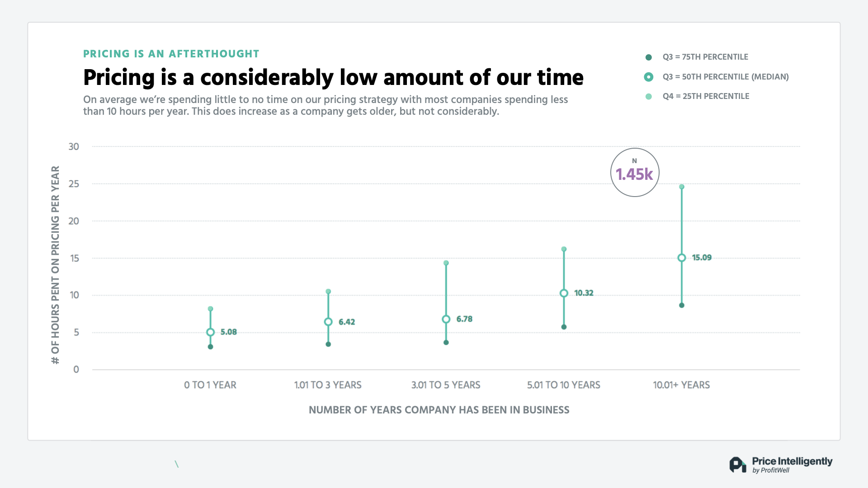Click the Pricing Is An Afterthought heading
868x488 pixels.
(171, 54)
